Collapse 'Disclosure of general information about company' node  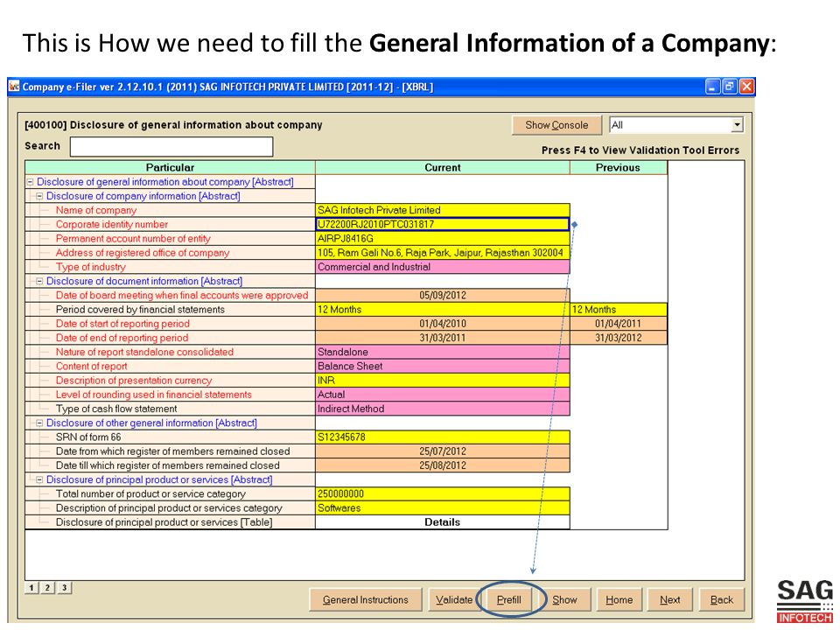(30, 182)
